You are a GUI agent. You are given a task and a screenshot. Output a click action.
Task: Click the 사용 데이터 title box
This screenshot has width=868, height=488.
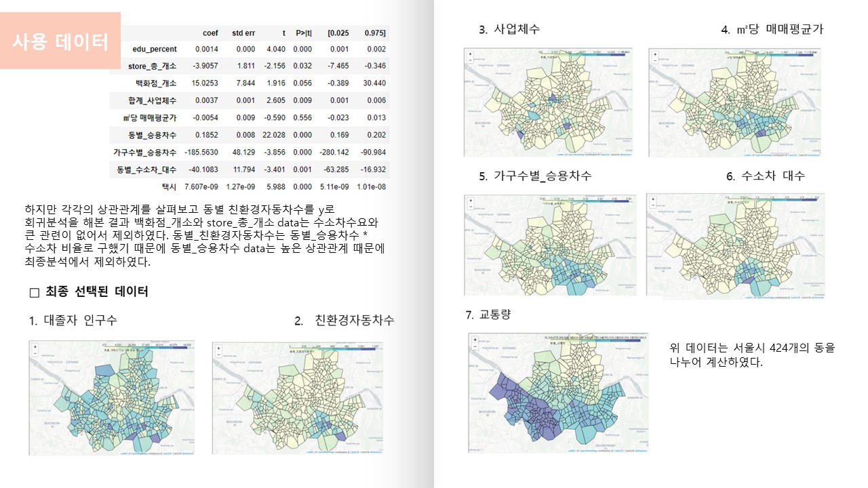[60, 41]
